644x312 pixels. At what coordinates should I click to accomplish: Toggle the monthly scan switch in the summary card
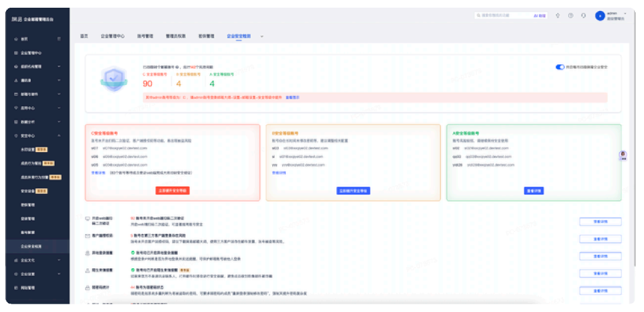tap(560, 67)
